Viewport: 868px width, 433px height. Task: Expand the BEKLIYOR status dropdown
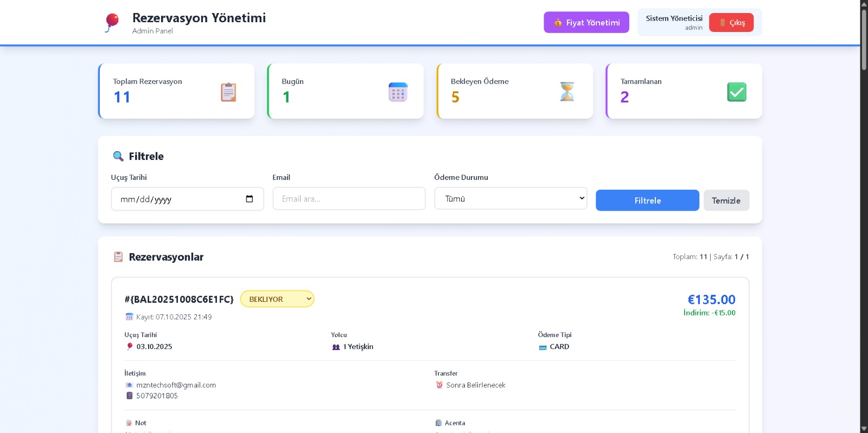point(277,299)
